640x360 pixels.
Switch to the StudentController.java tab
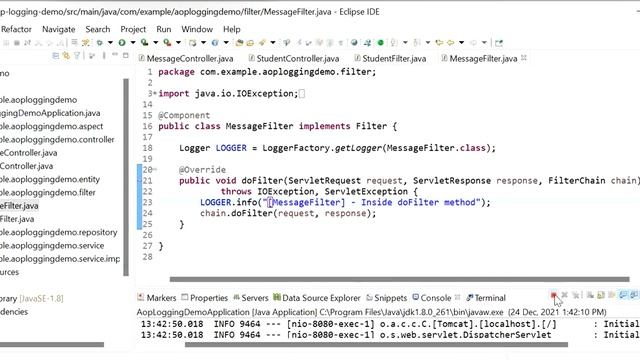[x=294, y=58]
